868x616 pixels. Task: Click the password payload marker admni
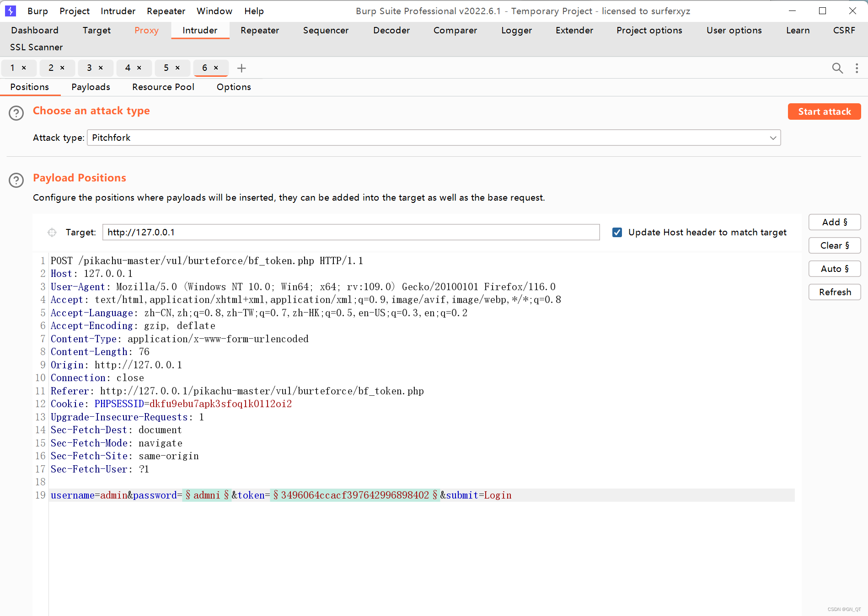coord(207,495)
